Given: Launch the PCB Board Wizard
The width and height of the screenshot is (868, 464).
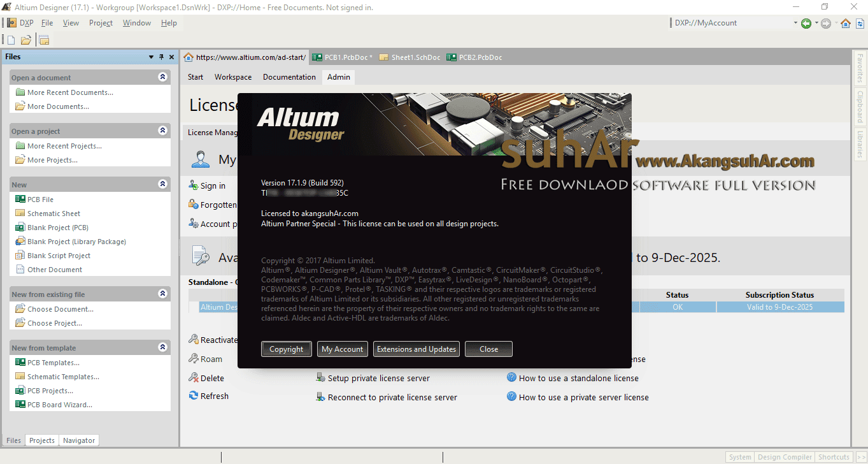Looking at the screenshot, I should click(x=54, y=405).
